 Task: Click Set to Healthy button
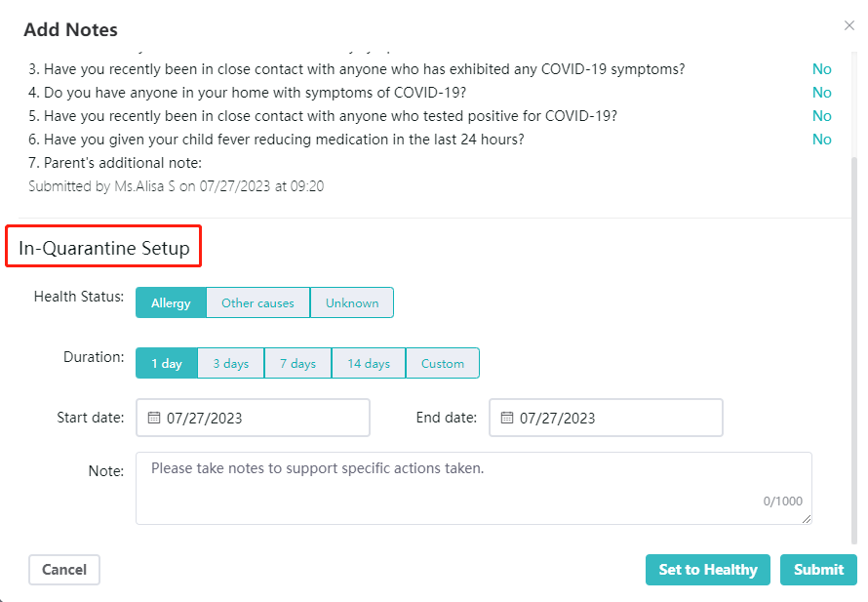click(707, 570)
